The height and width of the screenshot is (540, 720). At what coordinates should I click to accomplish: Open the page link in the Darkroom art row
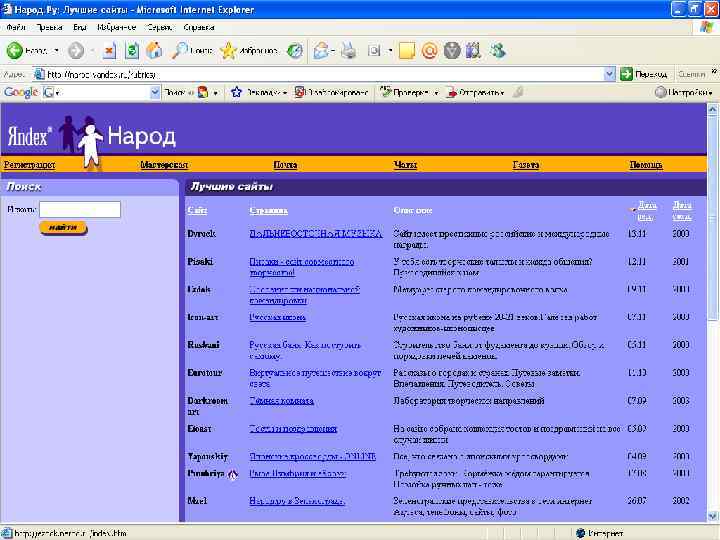coord(281,400)
